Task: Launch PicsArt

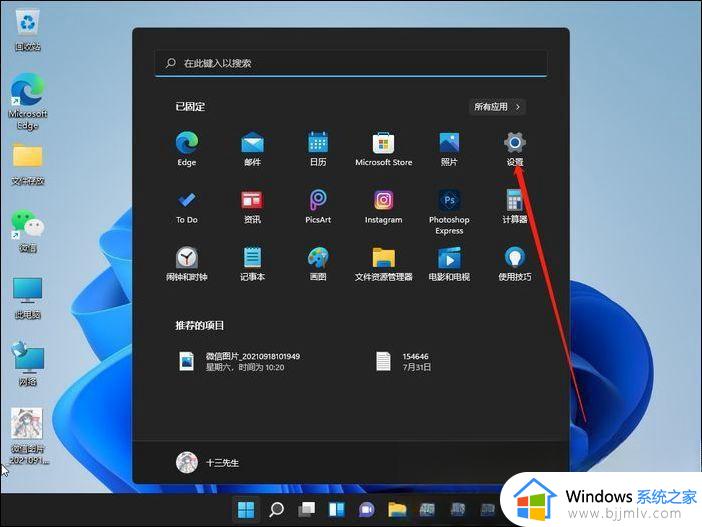Action: pos(318,207)
